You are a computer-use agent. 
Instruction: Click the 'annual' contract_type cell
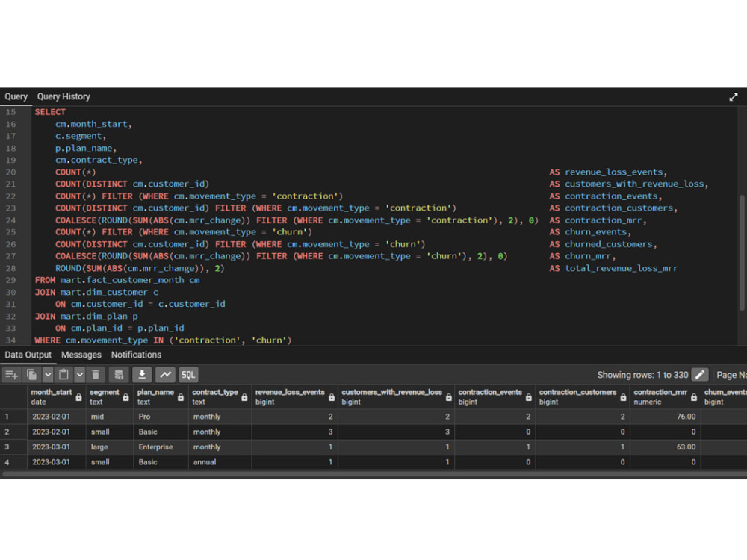(x=220, y=462)
